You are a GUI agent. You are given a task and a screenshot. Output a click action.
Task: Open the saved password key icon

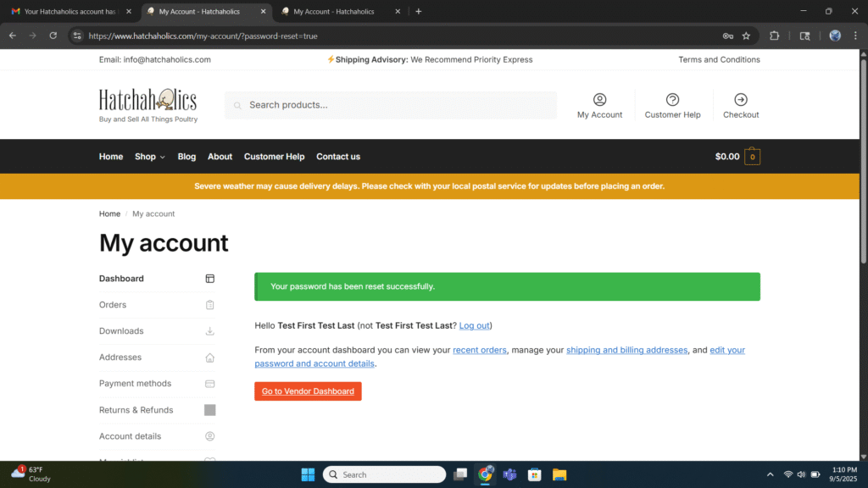(728, 36)
